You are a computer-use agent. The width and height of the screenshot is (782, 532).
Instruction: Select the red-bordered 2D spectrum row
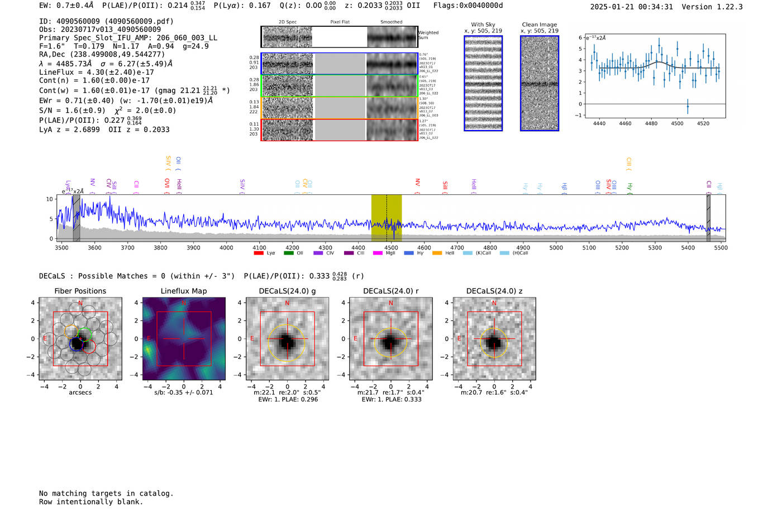pos(340,130)
